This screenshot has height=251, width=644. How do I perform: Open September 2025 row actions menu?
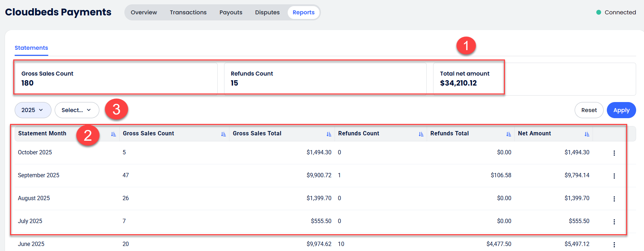[614, 176]
